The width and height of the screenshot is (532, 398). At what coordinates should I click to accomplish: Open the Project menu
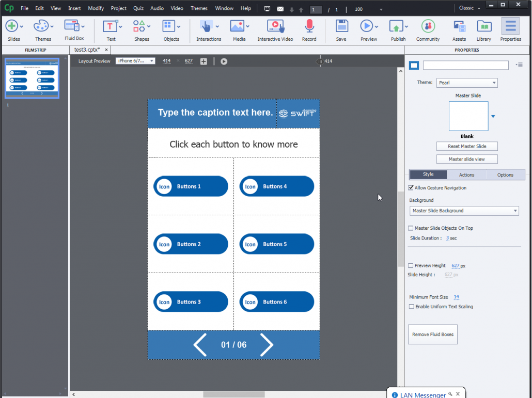point(118,8)
